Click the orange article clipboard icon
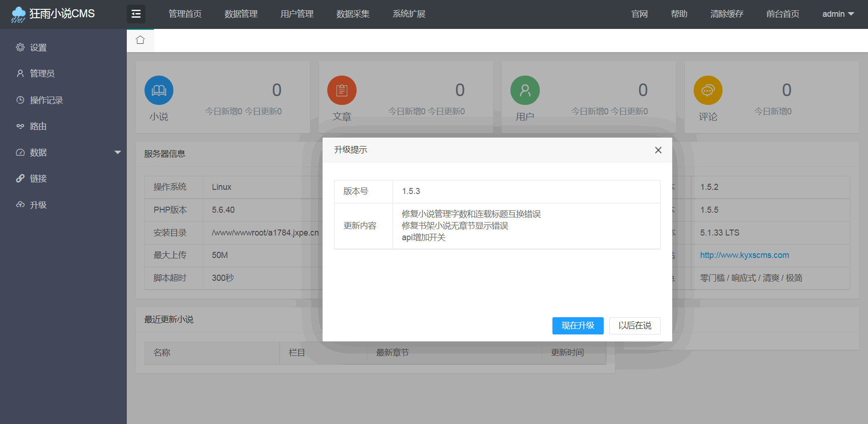The width and height of the screenshot is (868, 424). tap(342, 90)
